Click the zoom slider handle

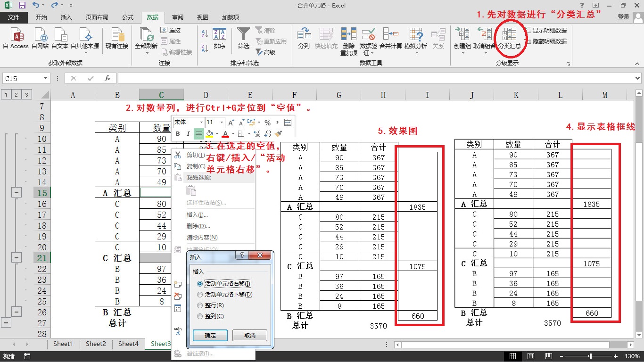591,356
